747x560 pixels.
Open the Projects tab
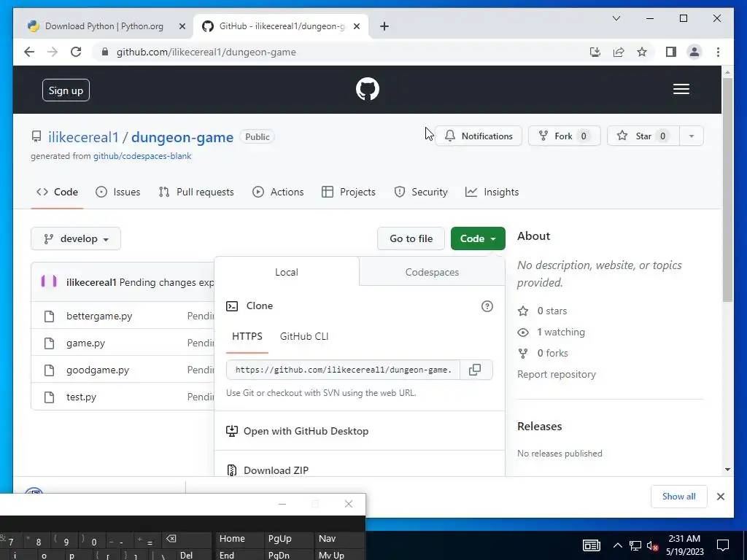349,192
